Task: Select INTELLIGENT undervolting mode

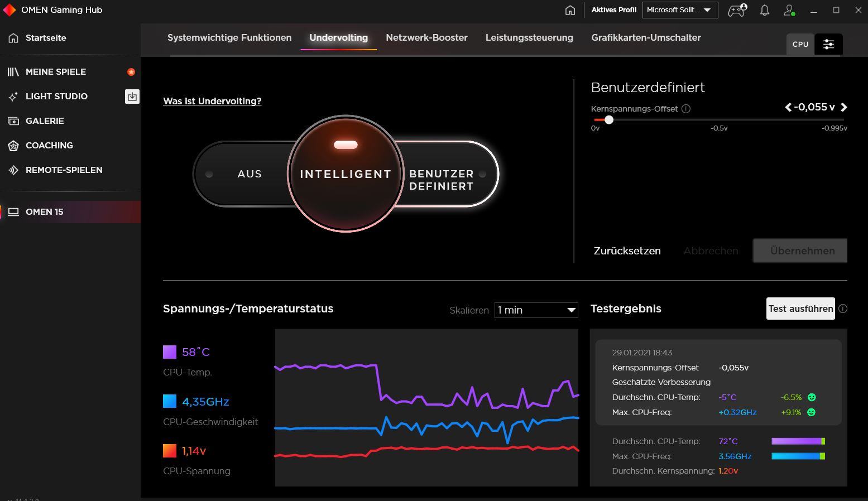Action: point(346,174)
